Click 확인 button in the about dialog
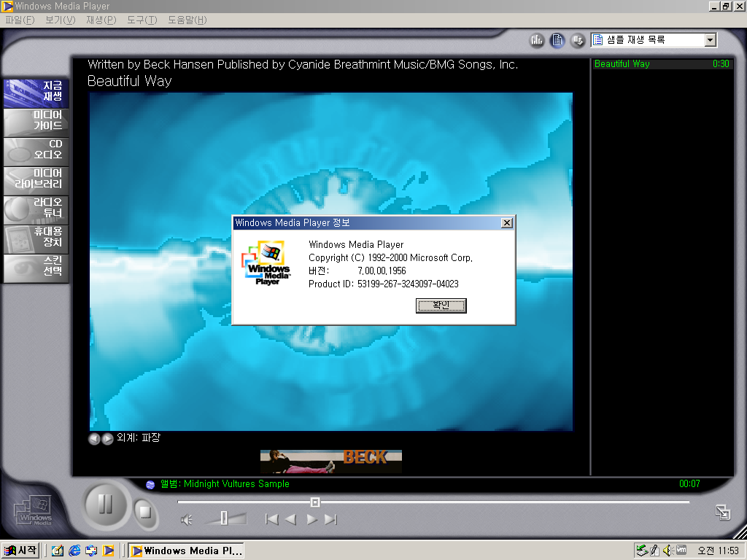 (441, 306)
